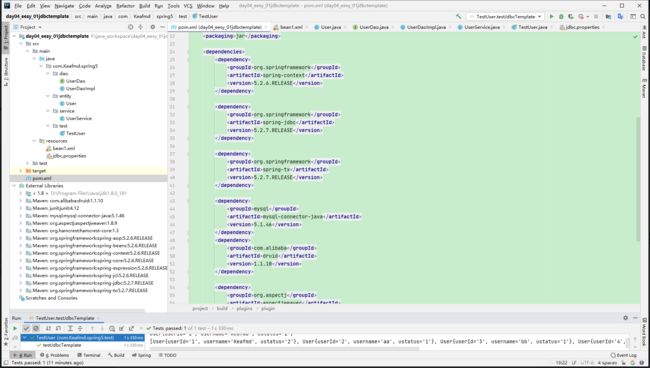The width and height of the screenshot is (650, 368).
Task: Open the Terminal tool window
Action: click(x=88, y=355)
